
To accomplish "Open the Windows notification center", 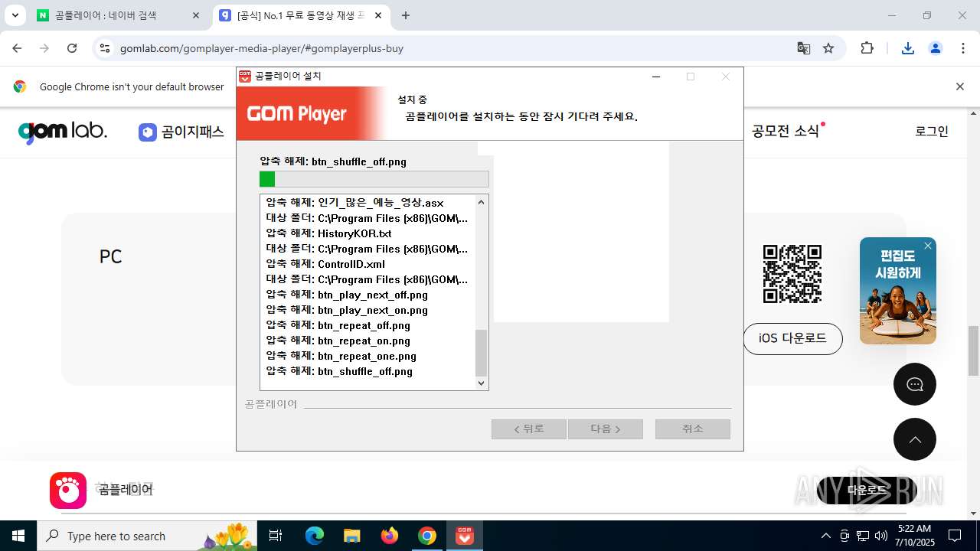I will 955,536.
